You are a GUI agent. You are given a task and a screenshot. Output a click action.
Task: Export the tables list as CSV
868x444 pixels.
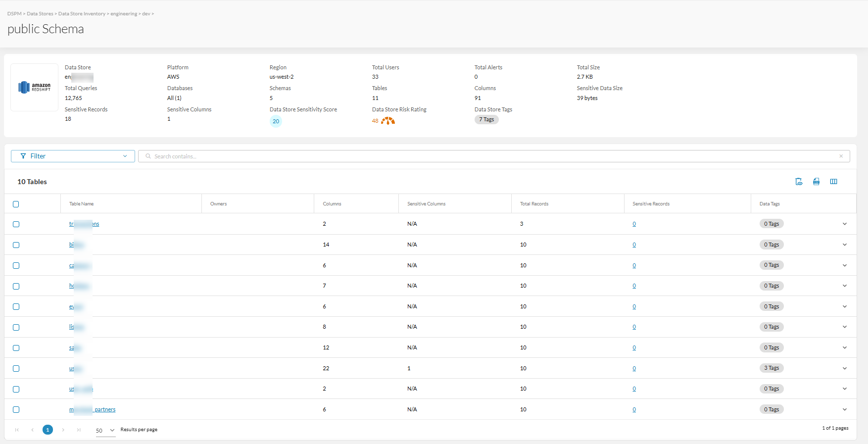816,182
